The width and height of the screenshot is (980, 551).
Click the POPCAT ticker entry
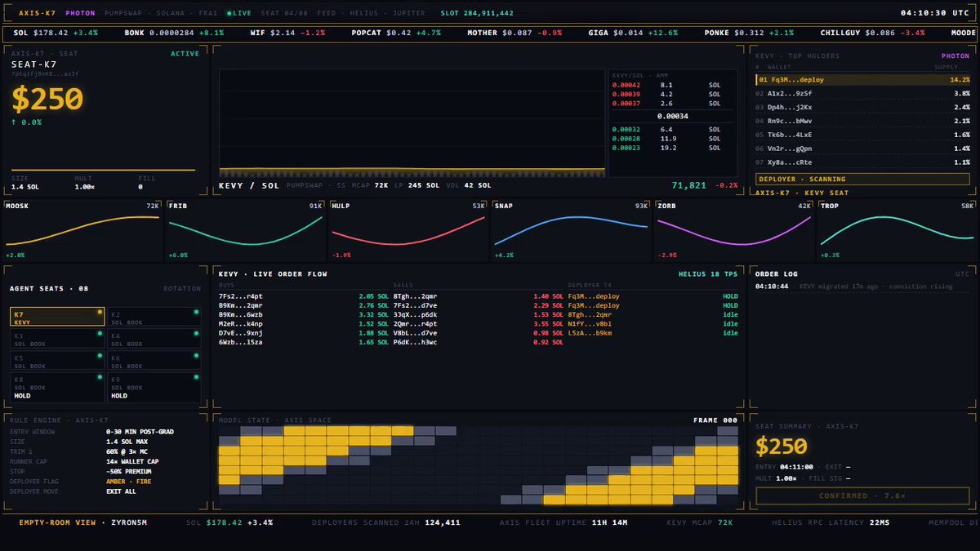point(396,33)
